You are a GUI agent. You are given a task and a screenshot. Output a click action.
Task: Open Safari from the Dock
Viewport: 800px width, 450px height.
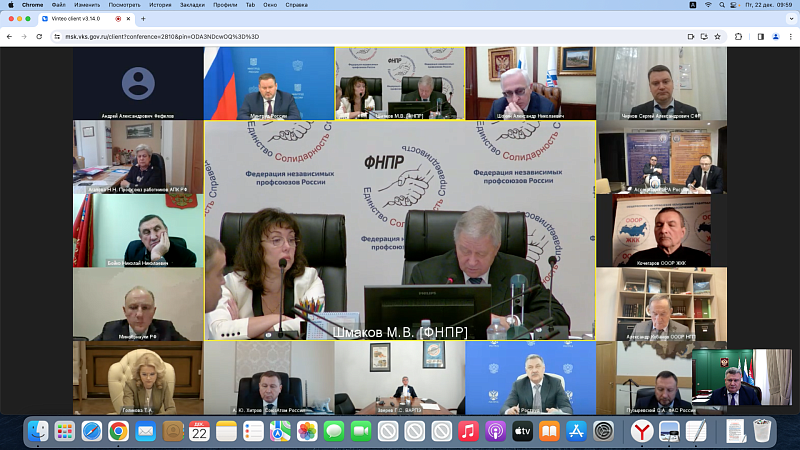coord(92,432)
